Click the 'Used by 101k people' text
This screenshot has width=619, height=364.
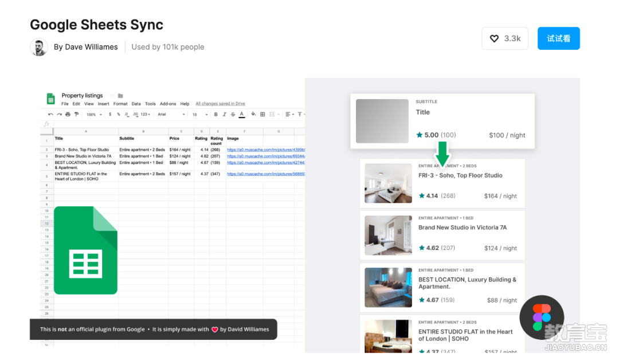pyautogui.click(x=168, y=47)
